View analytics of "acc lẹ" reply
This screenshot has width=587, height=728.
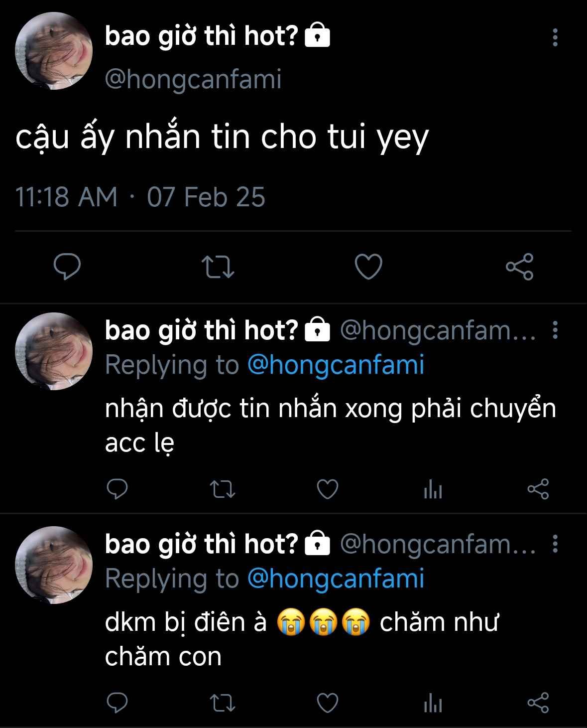tap(433, 490)
